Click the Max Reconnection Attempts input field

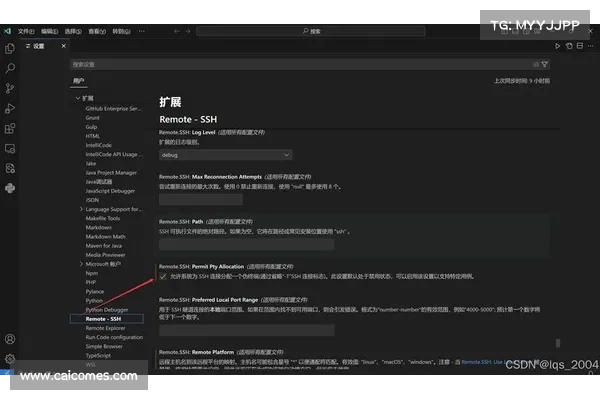(201, 199)
